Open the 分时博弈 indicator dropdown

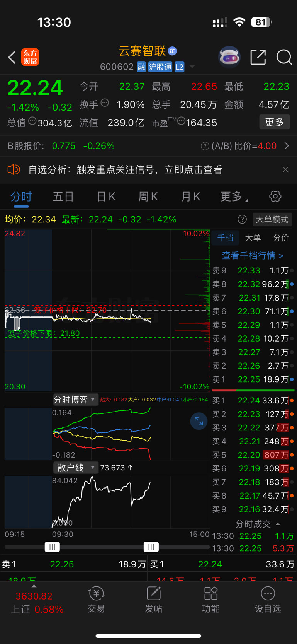click(75, 400)
